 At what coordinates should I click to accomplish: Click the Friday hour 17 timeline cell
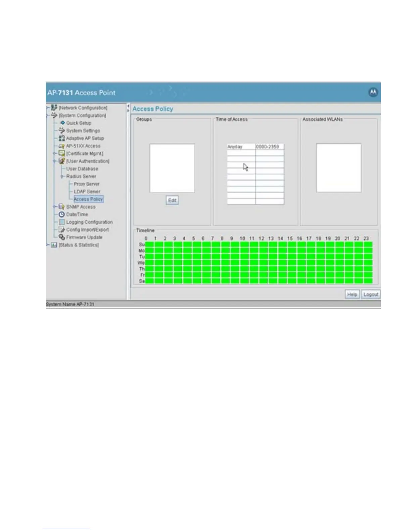[x=311, y=275]
